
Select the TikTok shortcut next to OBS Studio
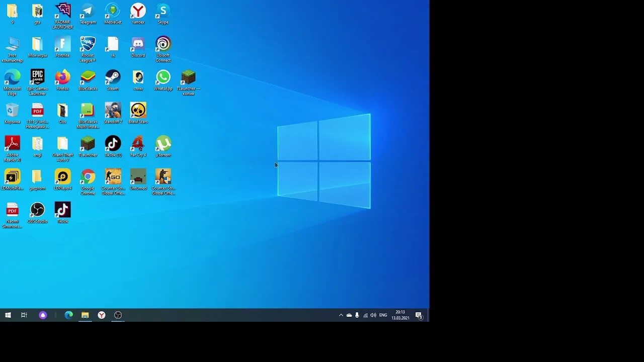click(x=62, y=213)
